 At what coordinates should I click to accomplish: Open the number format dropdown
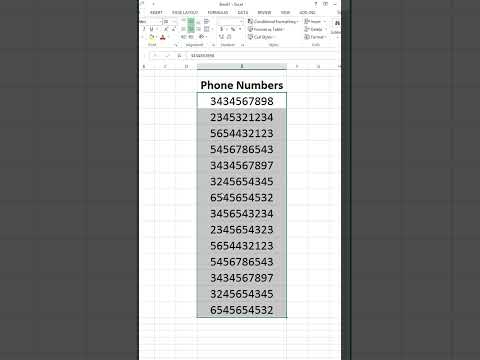coord(241,21)
